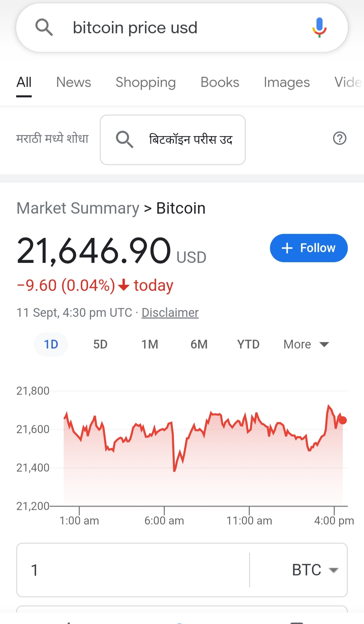Show year-to-date YTD chart
This screenshot has height=624, width=364.
(x=248, y=345)
